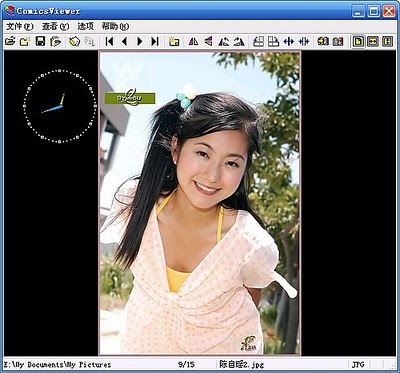Viewport: 400px width, 373px height.
Task: Click the 9/15 page counter
Action: 186,365
